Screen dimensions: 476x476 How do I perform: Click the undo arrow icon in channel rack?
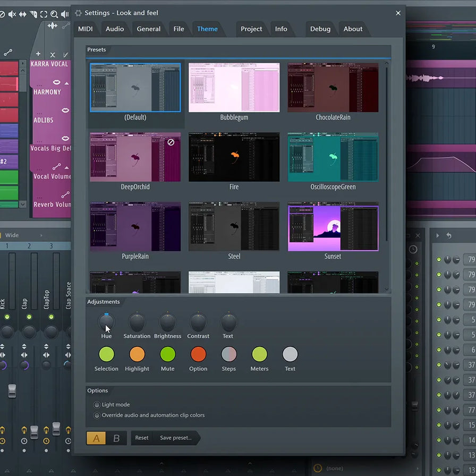(x=449, y=235)
